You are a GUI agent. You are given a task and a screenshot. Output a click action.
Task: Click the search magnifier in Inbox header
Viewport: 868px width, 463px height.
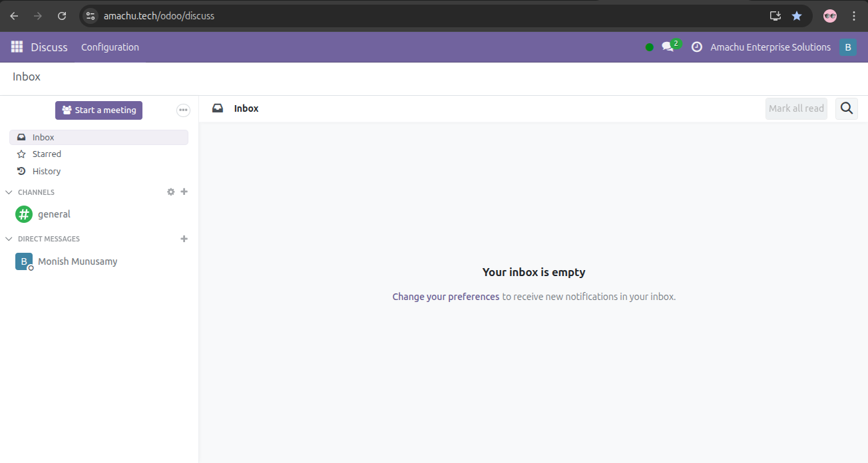pyautogui.click(x=846, y=108)
